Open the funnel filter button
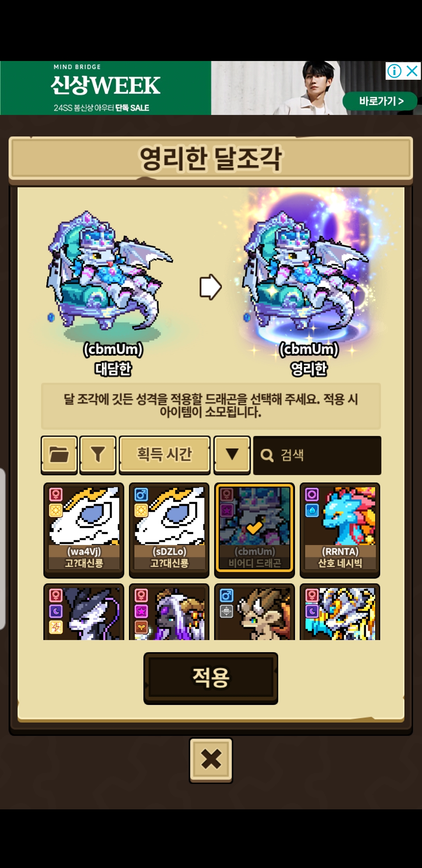This screenshot has height=868, width=422. (x=98, y=455)
